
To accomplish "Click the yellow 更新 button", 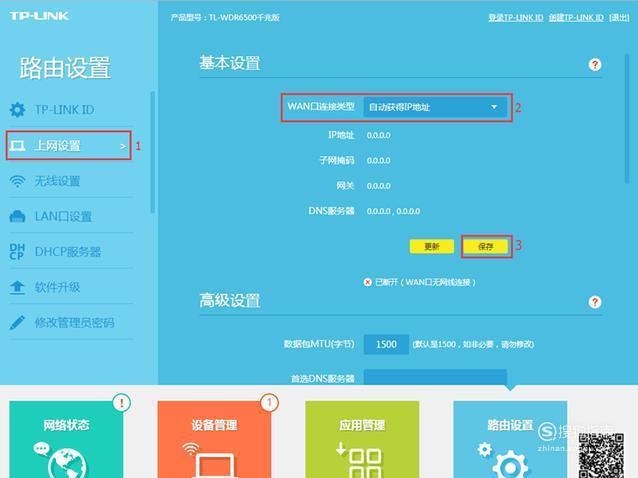I will 432,246.
